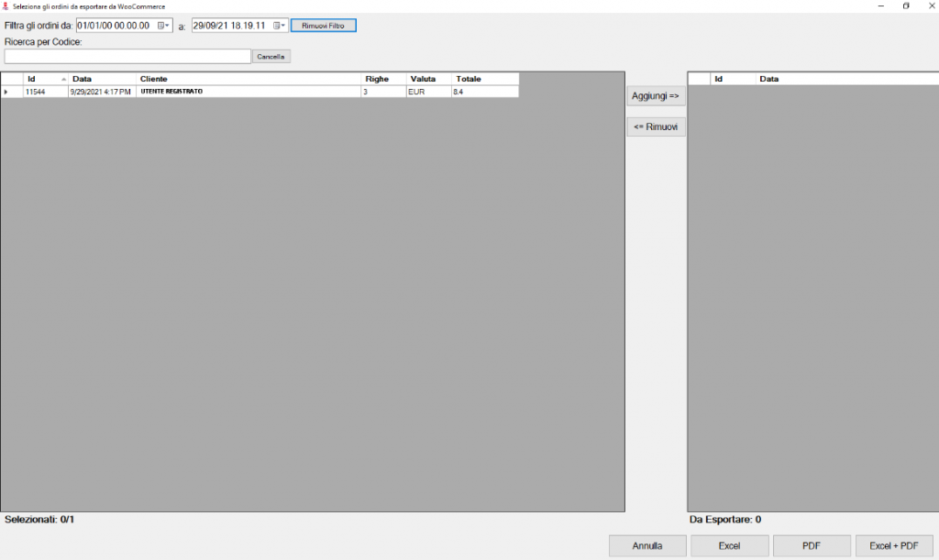Click Aggiungi => to add order
This screenshot has width=939, height=560.
tap(656, 96)
